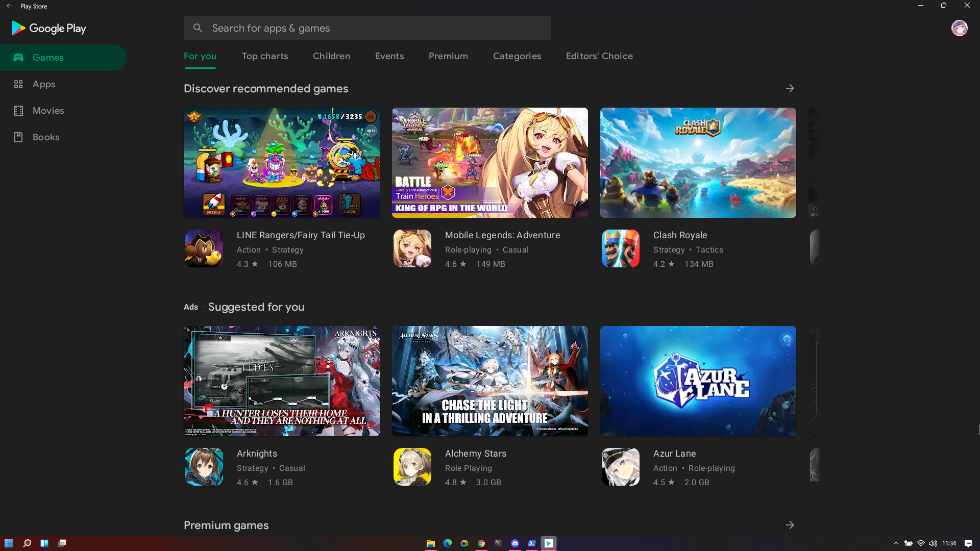Expand Discover recommended games with arrow

click(790, 88)
